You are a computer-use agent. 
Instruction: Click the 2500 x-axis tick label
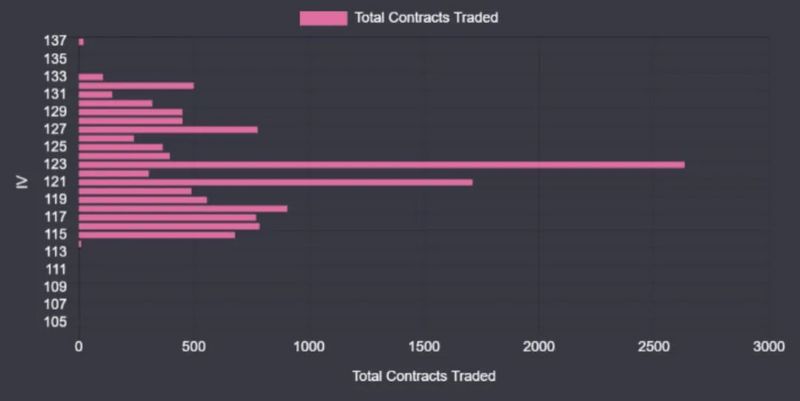point(654,346)
